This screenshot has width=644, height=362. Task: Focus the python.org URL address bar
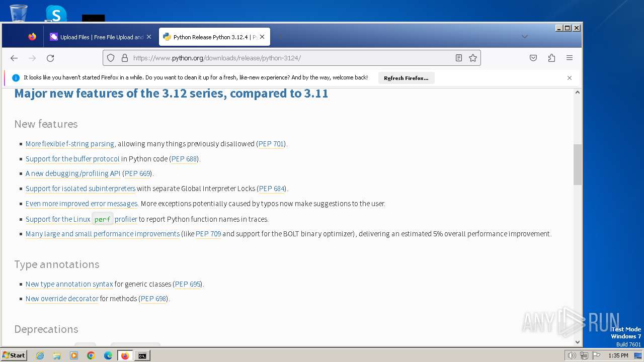tap(292, 58)
